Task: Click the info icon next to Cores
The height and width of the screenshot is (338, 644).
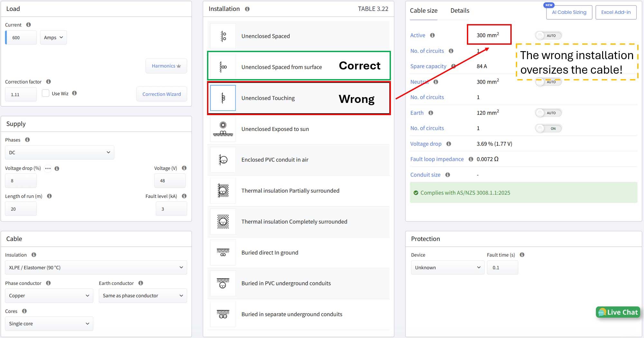Action: point(24,311)
